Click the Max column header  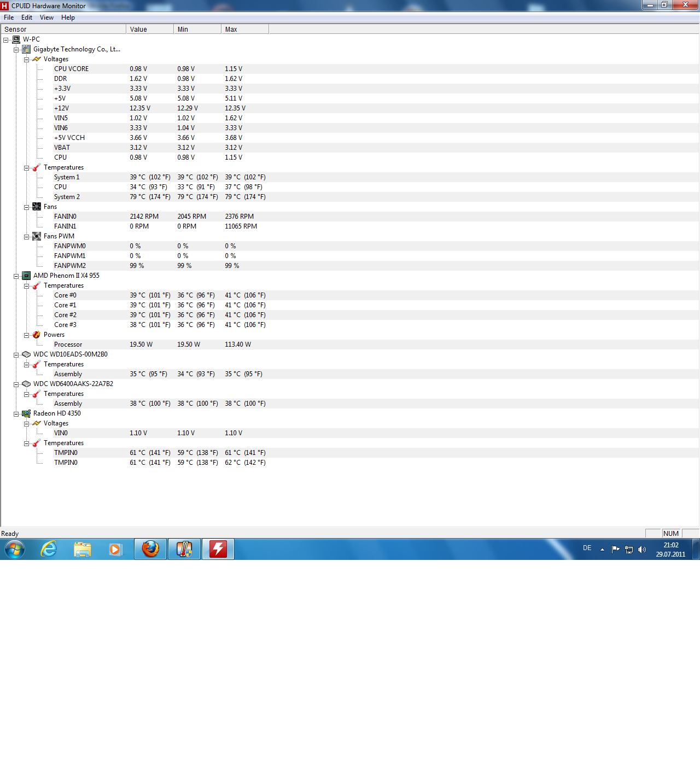[245, 30]
